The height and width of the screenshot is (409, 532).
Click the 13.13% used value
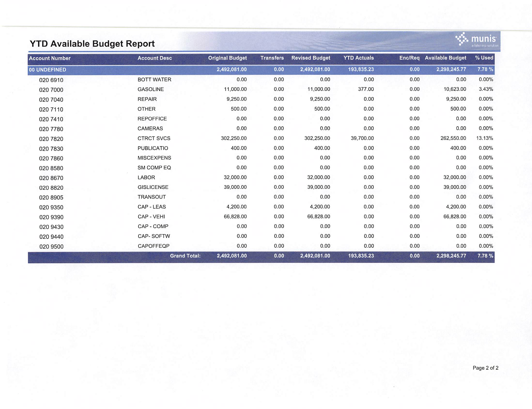[x=485, y=138]
